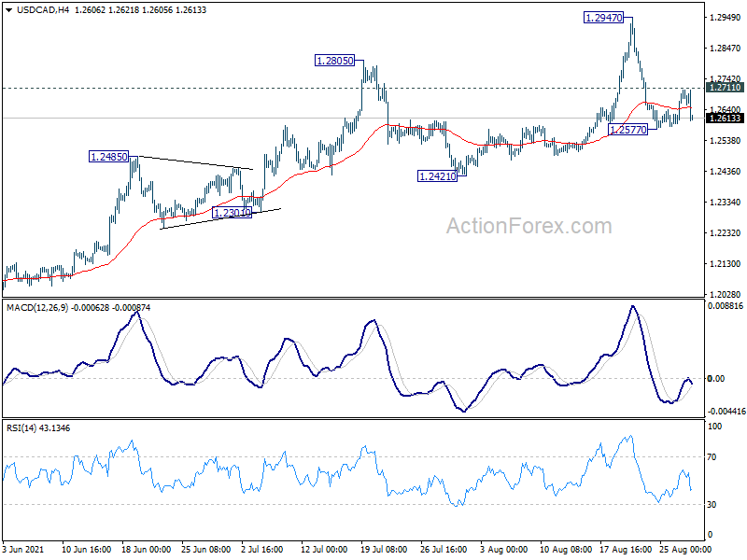Click the 19 Jul 08:00 time label

[x=384, y=549]
